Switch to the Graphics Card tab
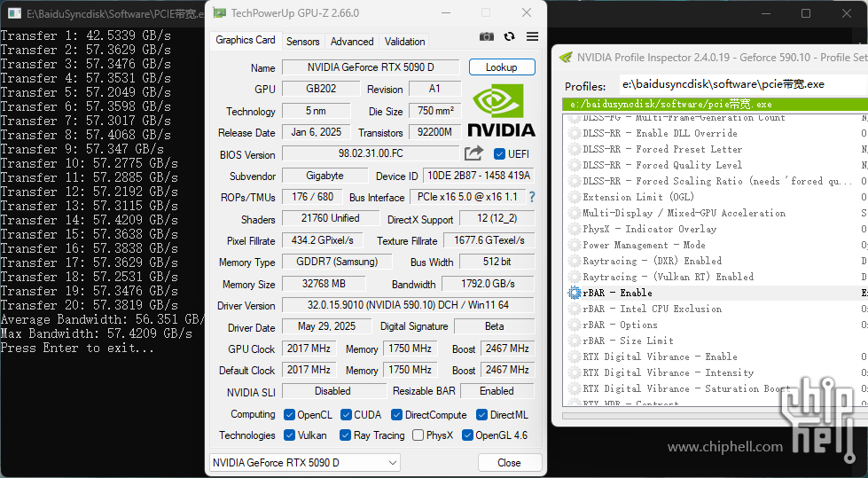This screenshot has width=868, height=478. [246, 40]
